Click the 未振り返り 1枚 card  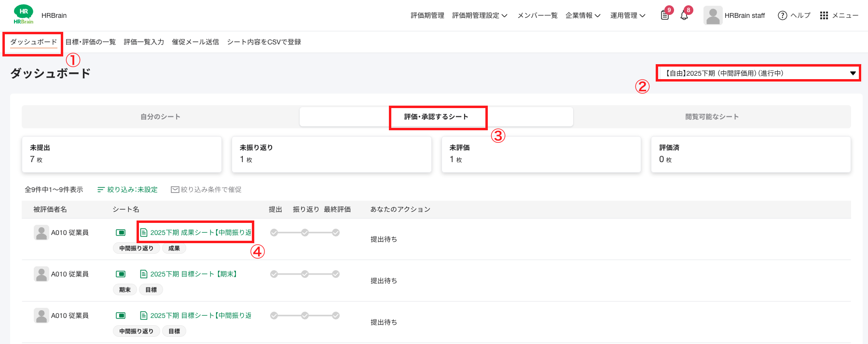point(331,154)
